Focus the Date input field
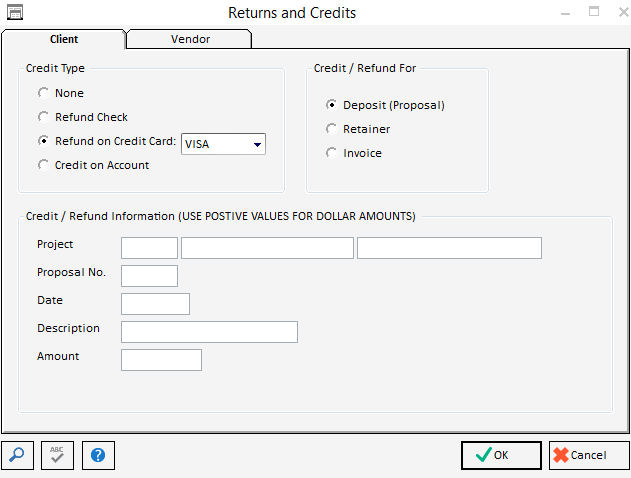The image size is (631, 478). (x=155, y=304)
